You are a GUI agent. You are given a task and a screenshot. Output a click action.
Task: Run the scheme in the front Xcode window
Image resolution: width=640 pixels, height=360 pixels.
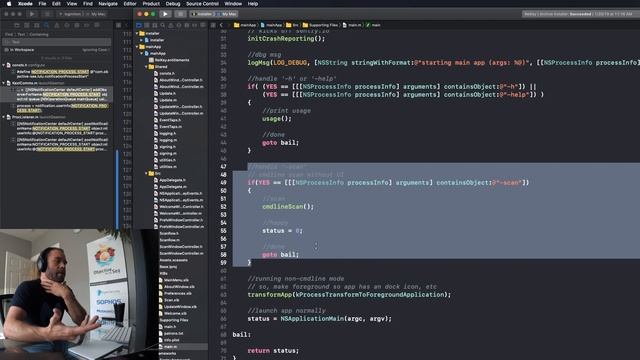tap(165, 14)
